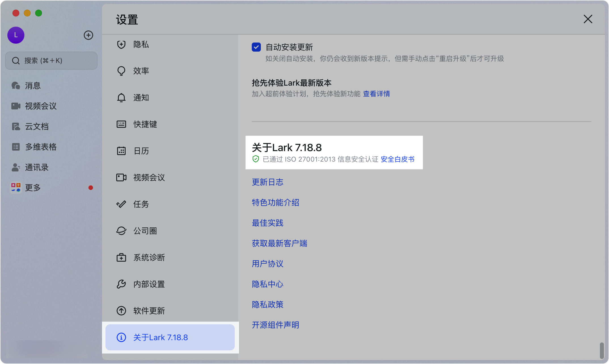Viewport: 609px width, 364px height.
Task: Click the 设置 dialog title
Action: (x=127, y=20)
